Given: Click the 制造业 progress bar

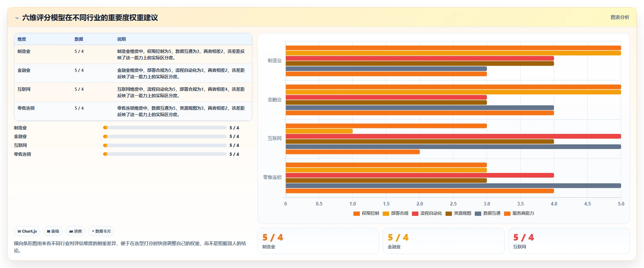Looking at the screenshot, I should (x=165, y=128).
